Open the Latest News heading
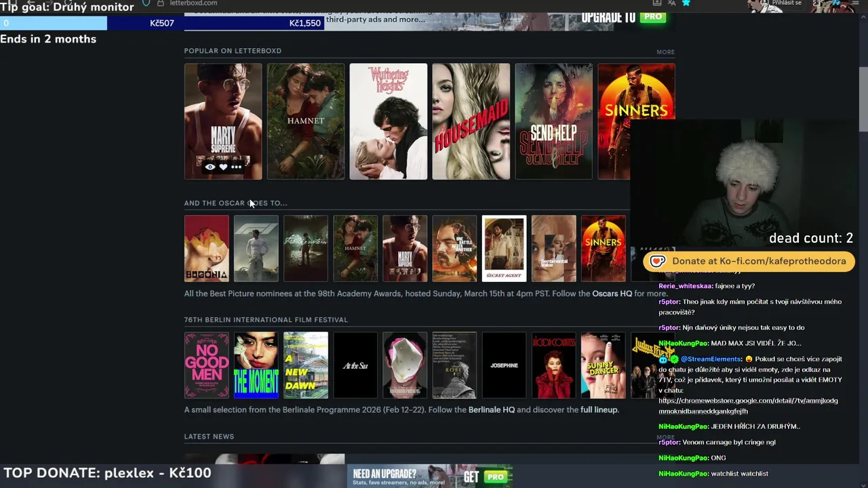The height and width of the screenshot is (488, 868). (x=209, y=436)
